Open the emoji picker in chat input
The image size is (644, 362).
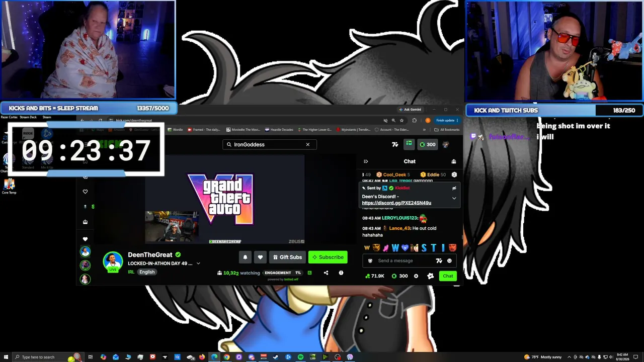449,260
